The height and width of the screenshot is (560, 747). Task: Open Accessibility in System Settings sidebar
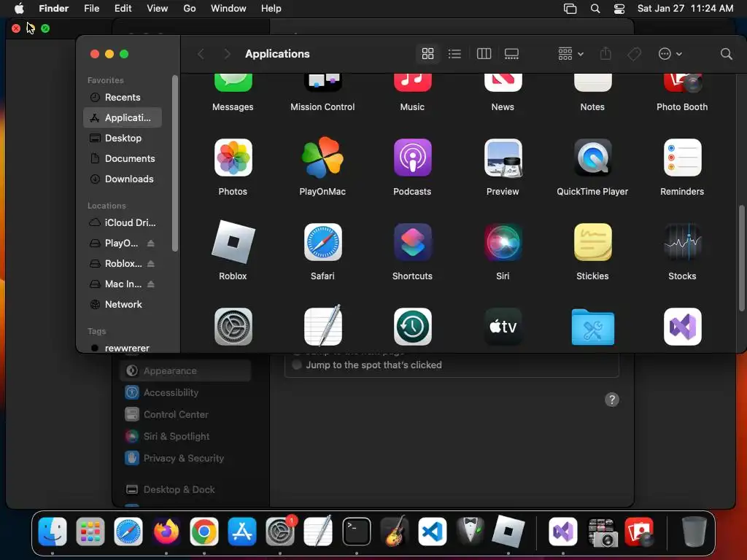[185, 392]
